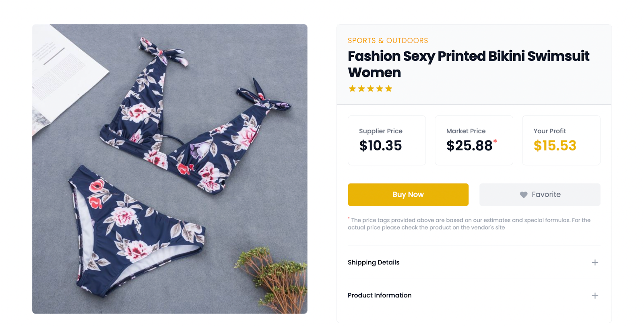Click the price estimate disclaimer text
The height and width of the screenshot is (326, 644).
pyautogui.click(x=469, y=224)
